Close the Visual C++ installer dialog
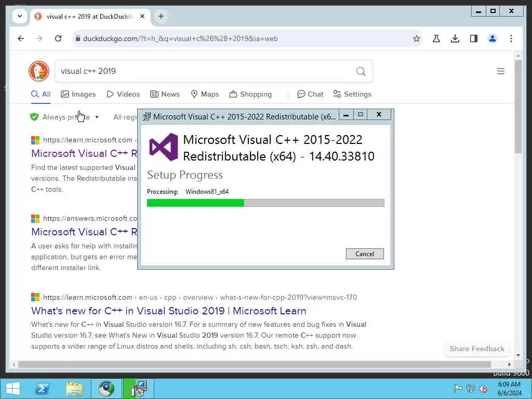Viewport: 532px width, 399px height. [x=379, y=115]
